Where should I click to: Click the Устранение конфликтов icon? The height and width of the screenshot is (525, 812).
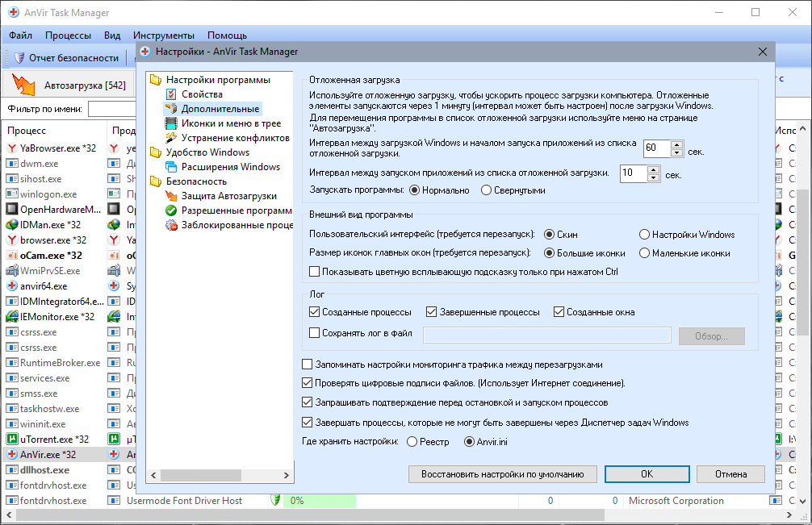[171, 138]
